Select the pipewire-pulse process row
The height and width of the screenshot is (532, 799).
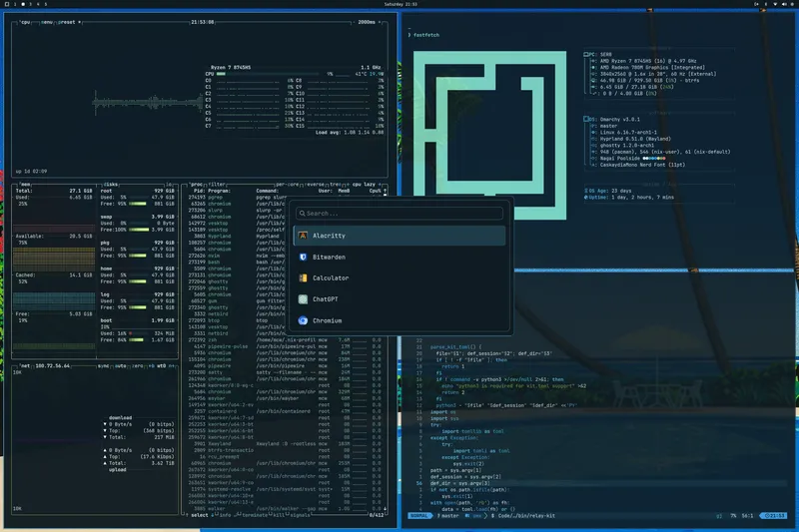285,346
